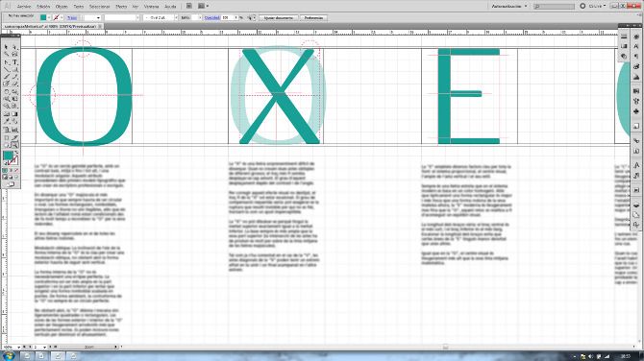Open the Symbols (club) panel icon
The width and height of the screenshot is (644, 361).
point(636,110)
